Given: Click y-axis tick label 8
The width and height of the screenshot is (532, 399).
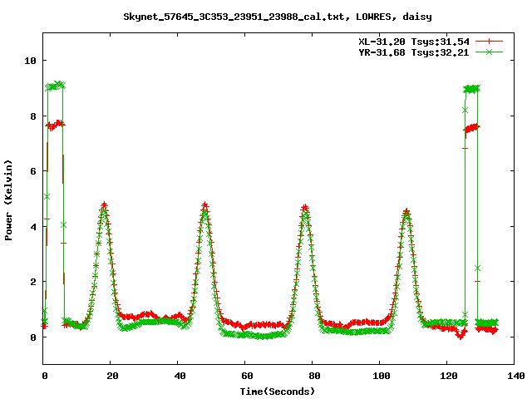Looking at the screenshot, I should [33, 116].
